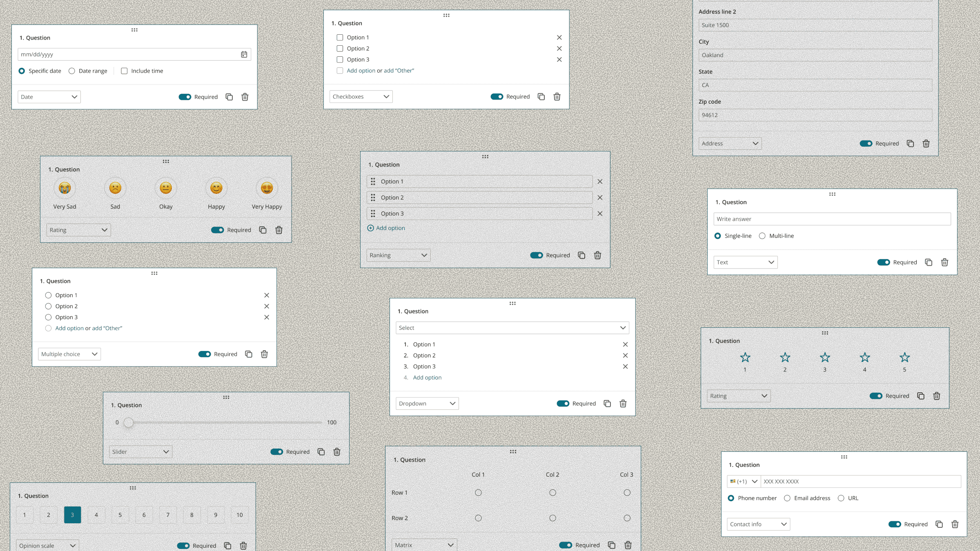Click add "Other" in the Multiple choice question
This screenshot has width=980, height=551.
click(x=106, y=328)
